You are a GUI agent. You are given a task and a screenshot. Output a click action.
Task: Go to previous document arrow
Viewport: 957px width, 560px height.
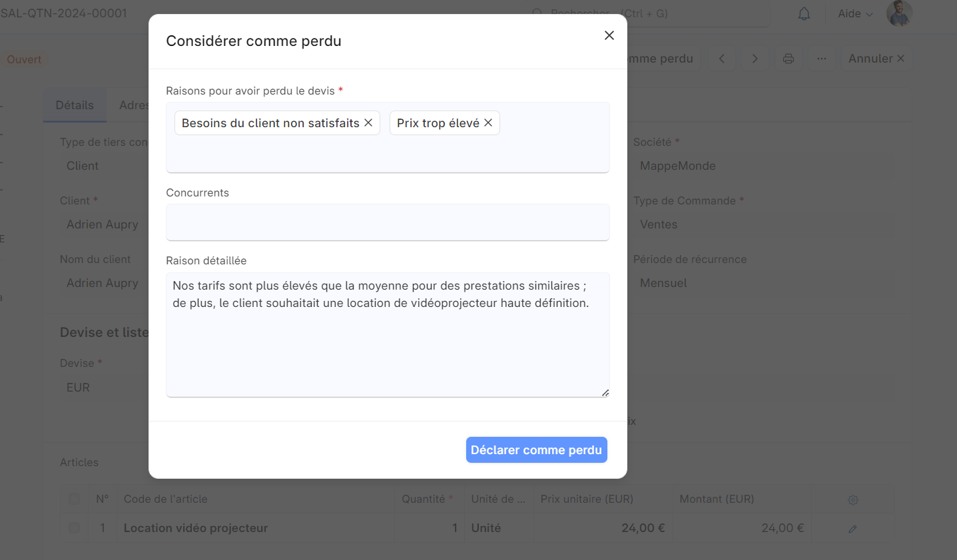[721, 59]
